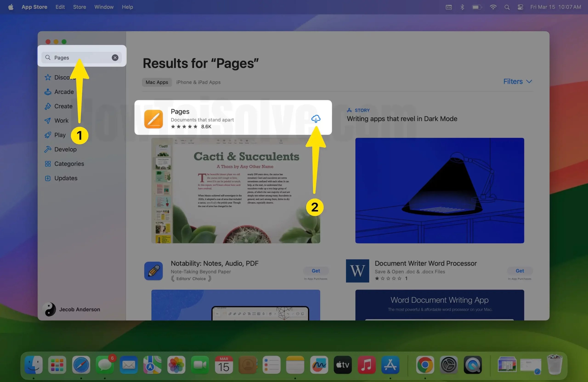This screenshot has width=588, height=382.
Task: Open the Updates section
Action: [x=65, y=178]
